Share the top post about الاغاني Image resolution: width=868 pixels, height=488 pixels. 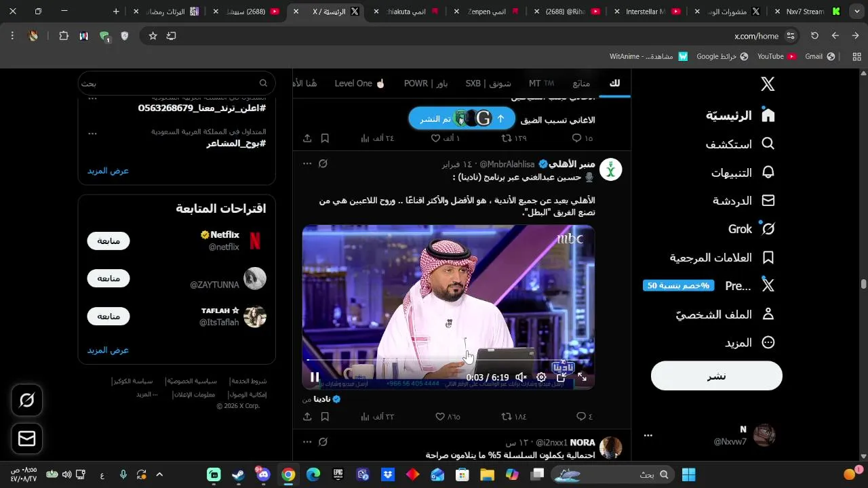307,138
